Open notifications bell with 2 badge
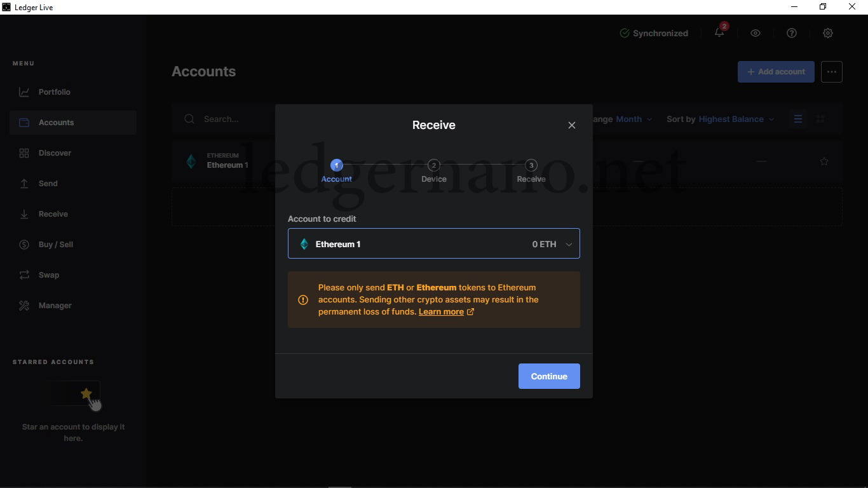The height and width of the screenshot is (488, 868). 720,32
